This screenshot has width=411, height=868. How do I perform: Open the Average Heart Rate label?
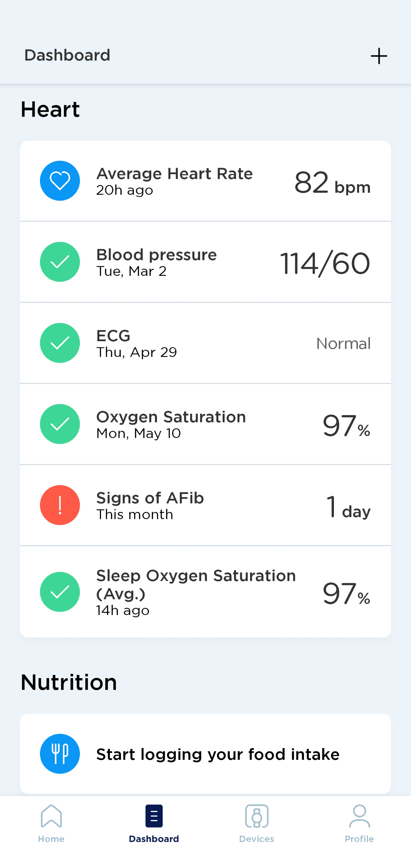pyautogui.click(x=174, y=174)
